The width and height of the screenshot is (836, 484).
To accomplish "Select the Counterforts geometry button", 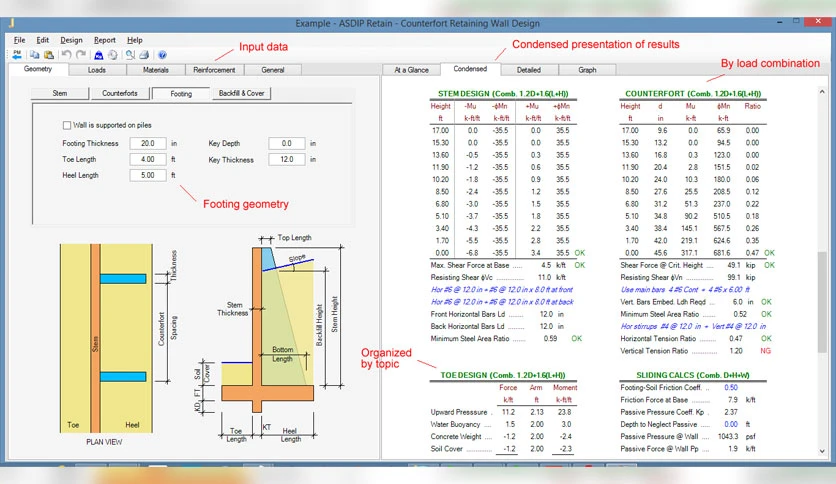I will click(x=119, y=93).
